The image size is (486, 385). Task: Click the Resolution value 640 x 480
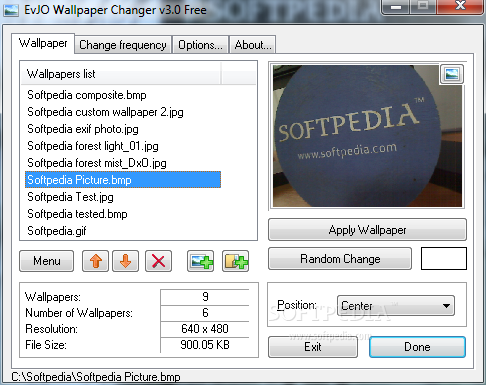[x=205, y=329]
